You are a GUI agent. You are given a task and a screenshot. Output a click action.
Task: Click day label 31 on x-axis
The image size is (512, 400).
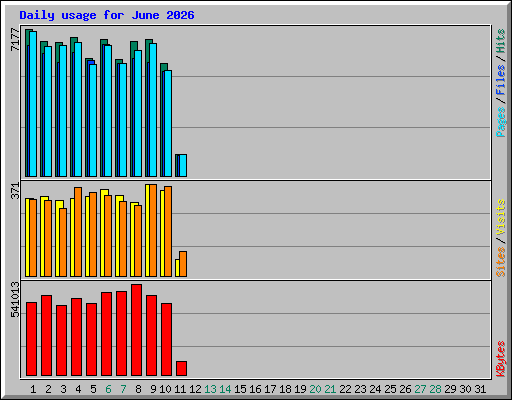(x=480, y=389)
